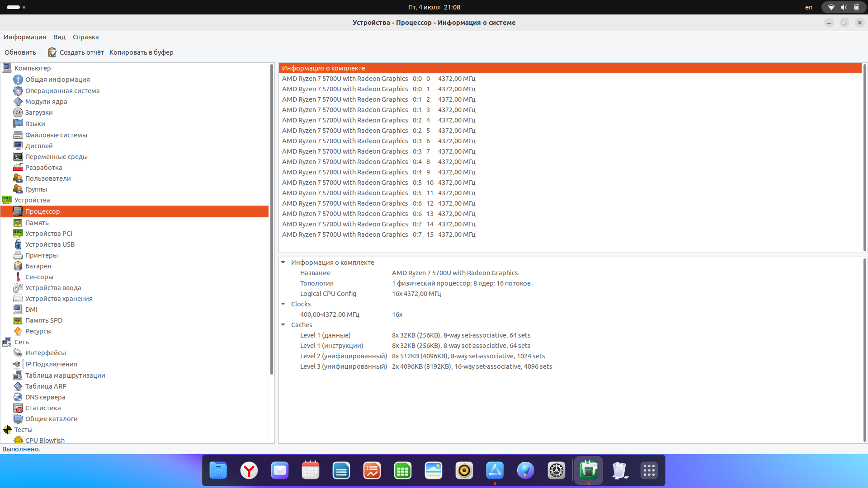Collapse the Caches section

(283, 325)
